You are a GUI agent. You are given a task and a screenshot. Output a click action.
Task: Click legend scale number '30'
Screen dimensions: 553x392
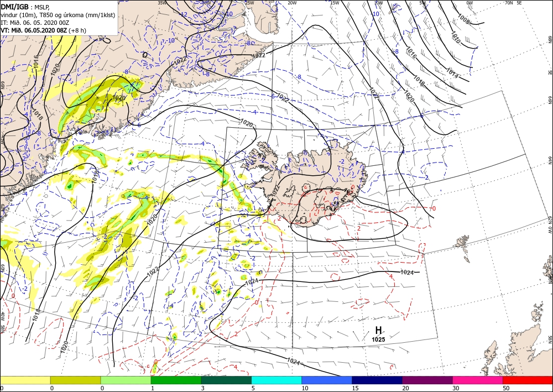pyautogui.click(x=456, y=388)
